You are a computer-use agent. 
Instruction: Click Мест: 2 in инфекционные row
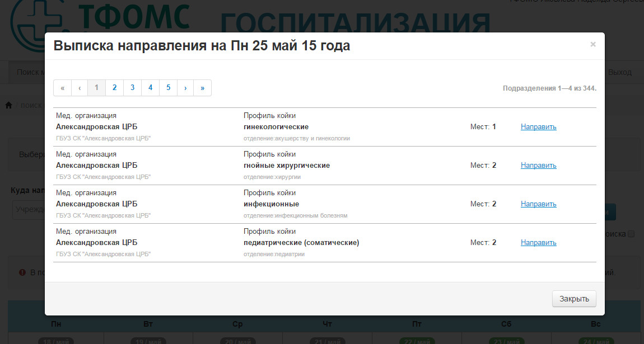(x=483, y=204)
